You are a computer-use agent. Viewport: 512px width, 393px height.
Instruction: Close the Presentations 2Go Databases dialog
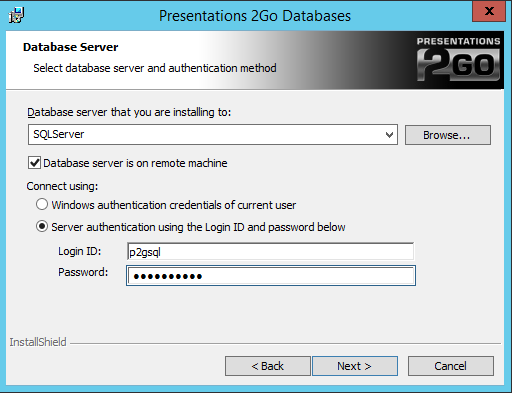click(x=489, y=11)
